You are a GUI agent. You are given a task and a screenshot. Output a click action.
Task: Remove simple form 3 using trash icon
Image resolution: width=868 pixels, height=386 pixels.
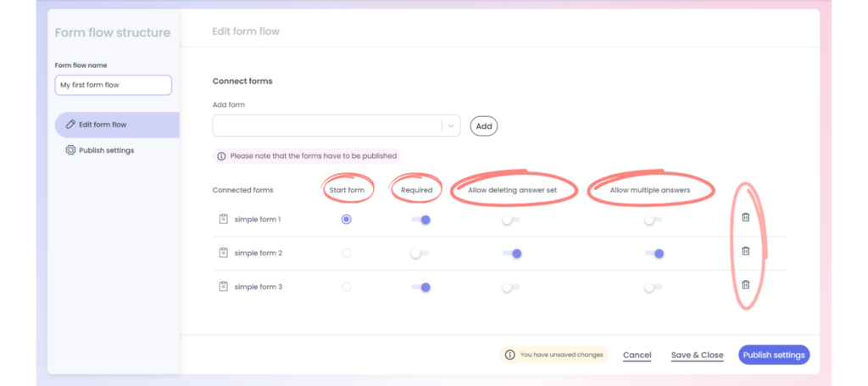click(x=745, y=285)
